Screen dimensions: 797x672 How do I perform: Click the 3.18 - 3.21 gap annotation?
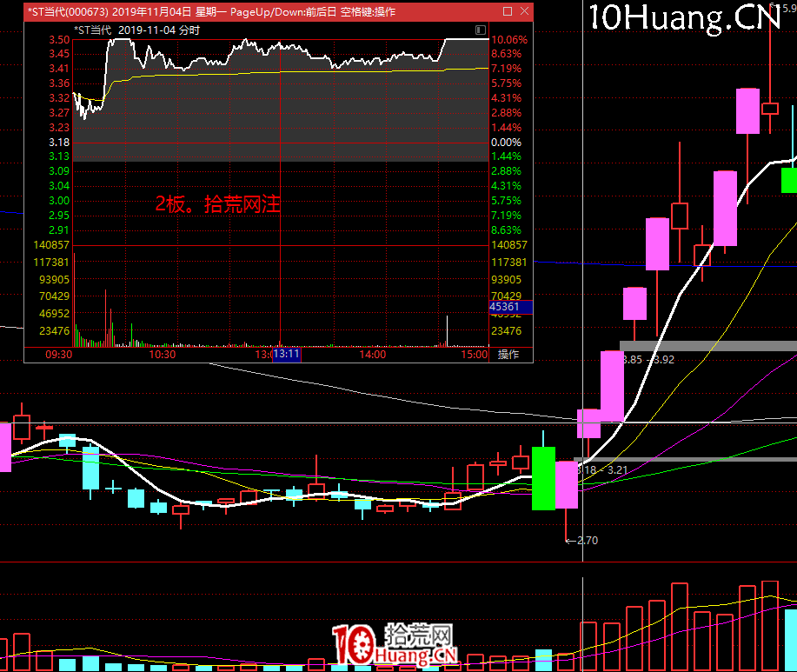(x=603, y=469)
